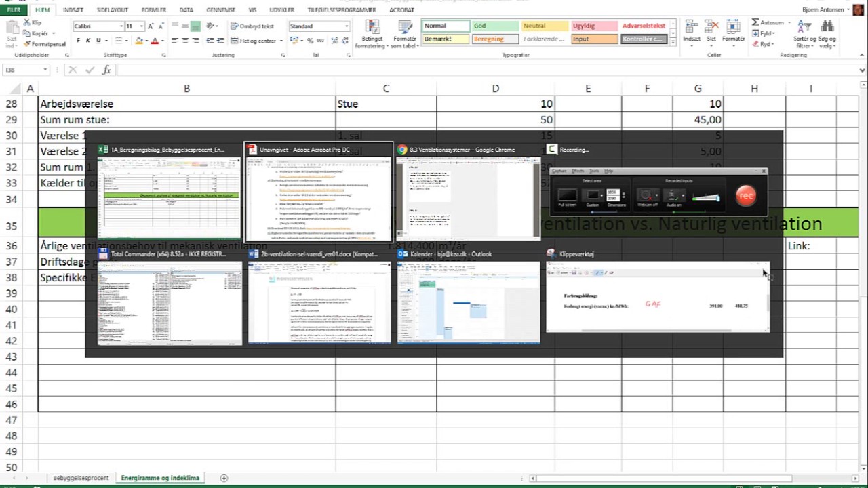
Task: Expand the Flet og centrer arrow
Action: (x=281, y=41)
